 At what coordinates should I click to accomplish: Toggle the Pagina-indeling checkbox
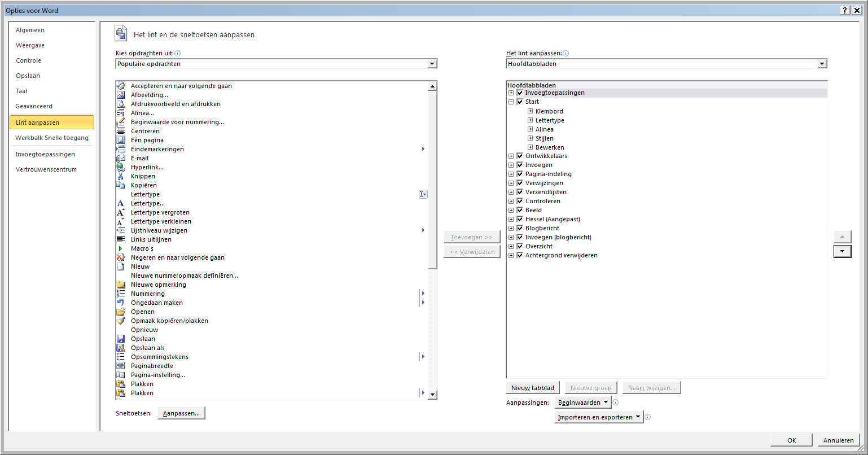(520, 174)
